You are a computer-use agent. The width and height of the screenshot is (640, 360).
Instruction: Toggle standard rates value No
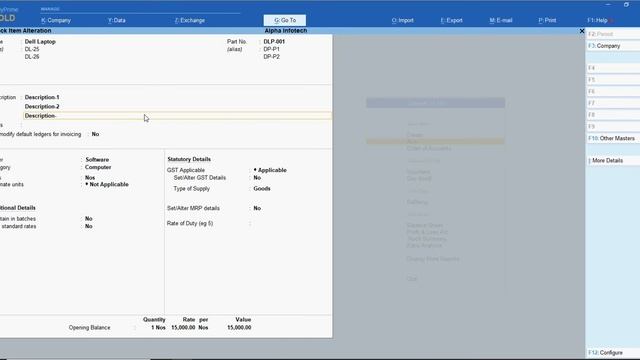(89, 226)
